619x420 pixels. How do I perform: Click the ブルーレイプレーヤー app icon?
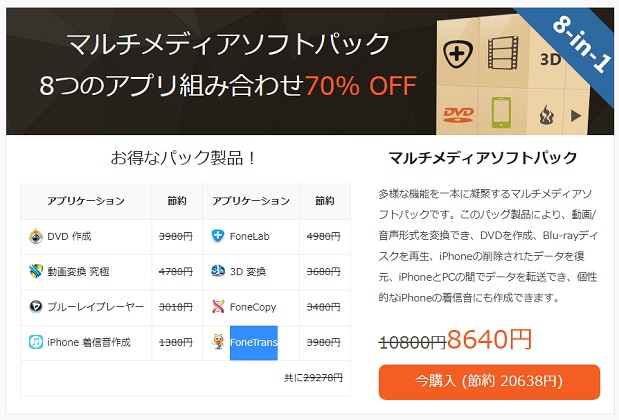(37, 307)
